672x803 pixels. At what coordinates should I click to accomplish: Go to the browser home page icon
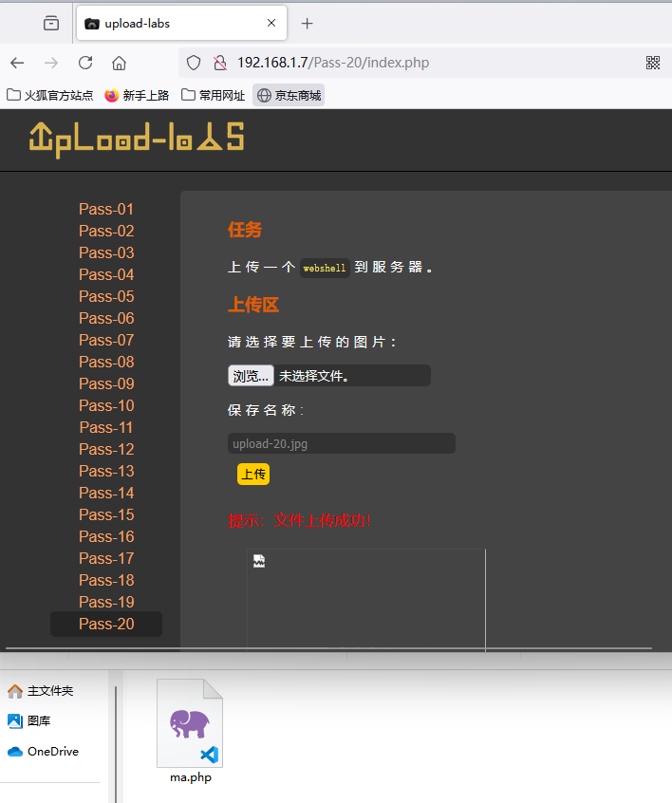pyautogui.click(x=119, y=63)
